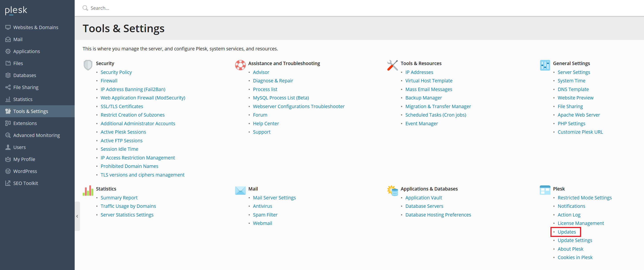Click the search magnifier icon
Viewport: 644px width, 270px height.
(85, 8)
